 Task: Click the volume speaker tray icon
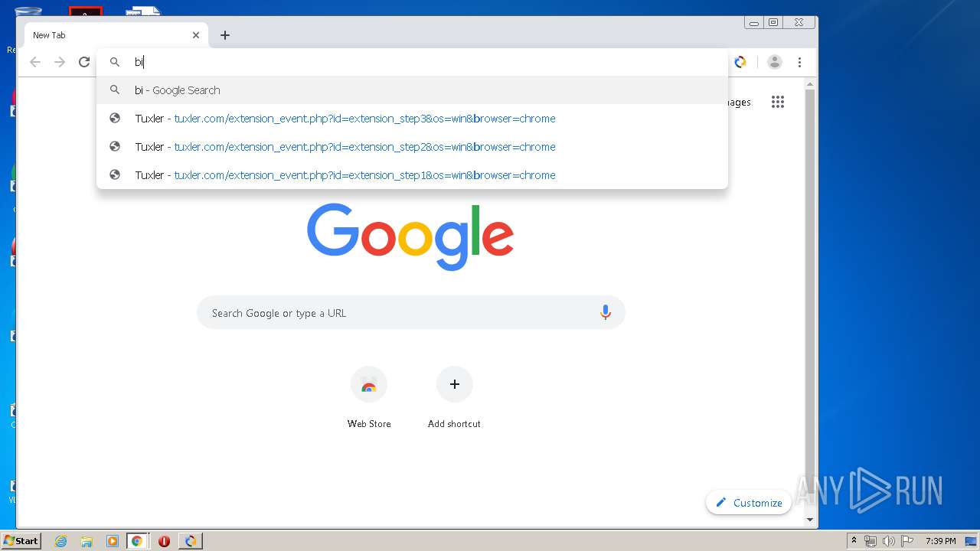coord(889,541)
